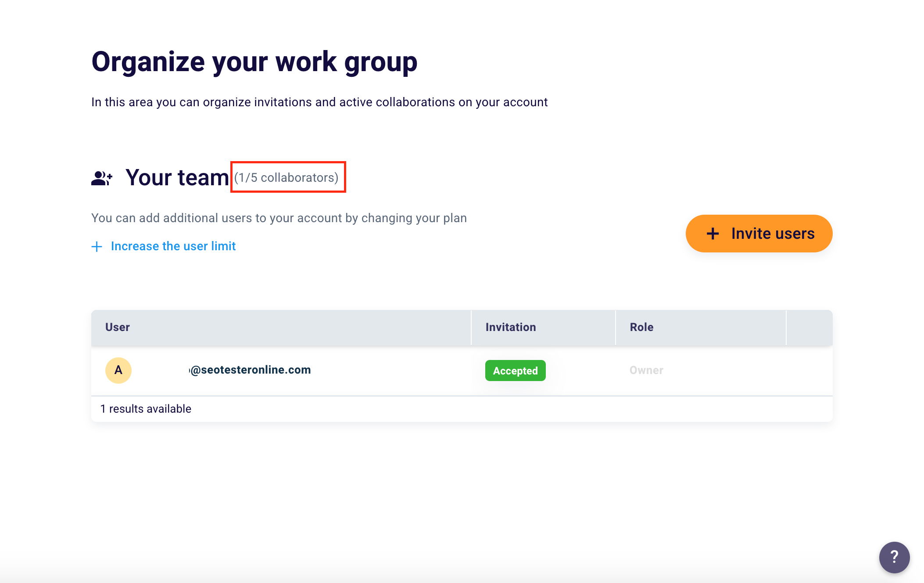The height and width of the screenshot is (583, 924).
Task: Click the Role column header
Action: pyautogui.click(x=641, y=327)
